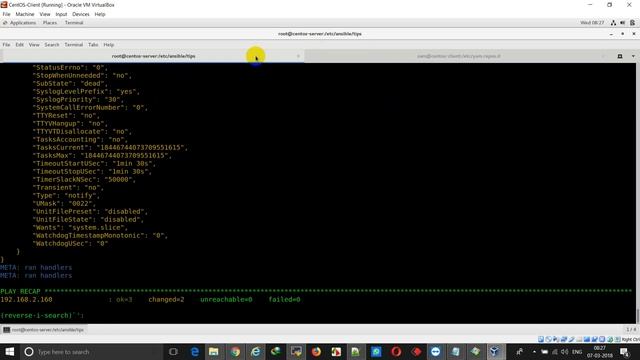Click the terminal vertical scrollbar

tap(638, 193)
